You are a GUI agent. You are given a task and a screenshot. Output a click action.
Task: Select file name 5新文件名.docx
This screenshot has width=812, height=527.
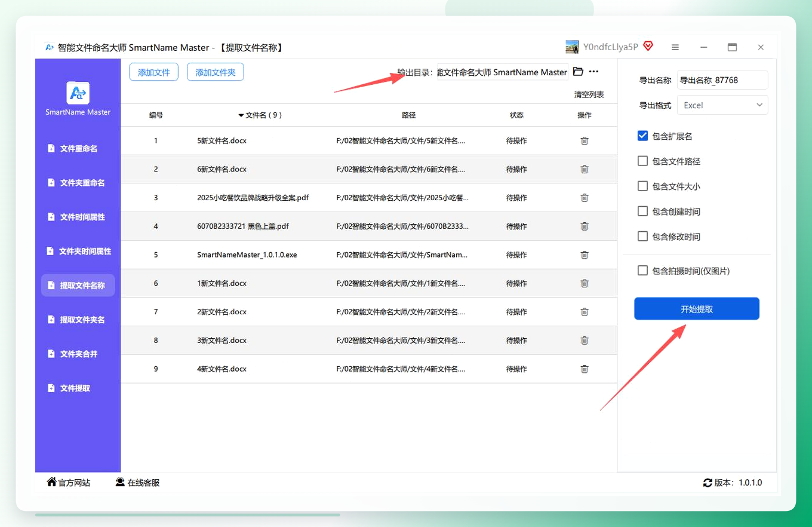point(222,141)
